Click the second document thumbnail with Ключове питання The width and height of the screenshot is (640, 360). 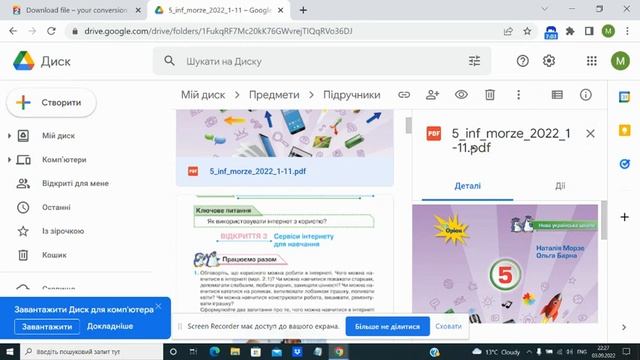pyautogui.click(x=285, y=253)
